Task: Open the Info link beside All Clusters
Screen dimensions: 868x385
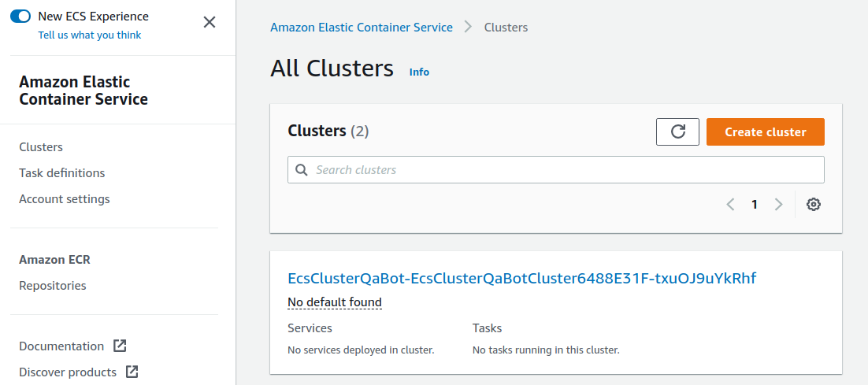Action: click(x=419, y=72)
